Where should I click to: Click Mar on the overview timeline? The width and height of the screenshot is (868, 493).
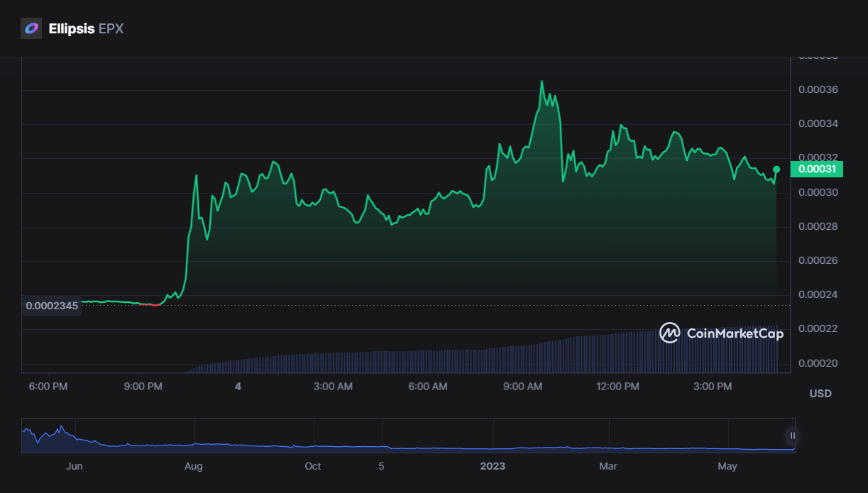(x=608, y=466)
